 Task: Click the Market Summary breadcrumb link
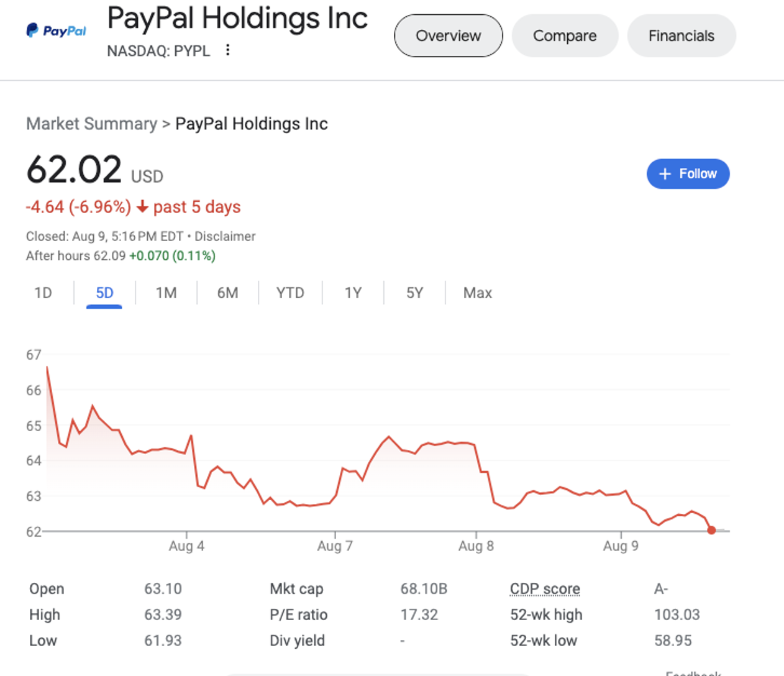click(x=91, y=124)
